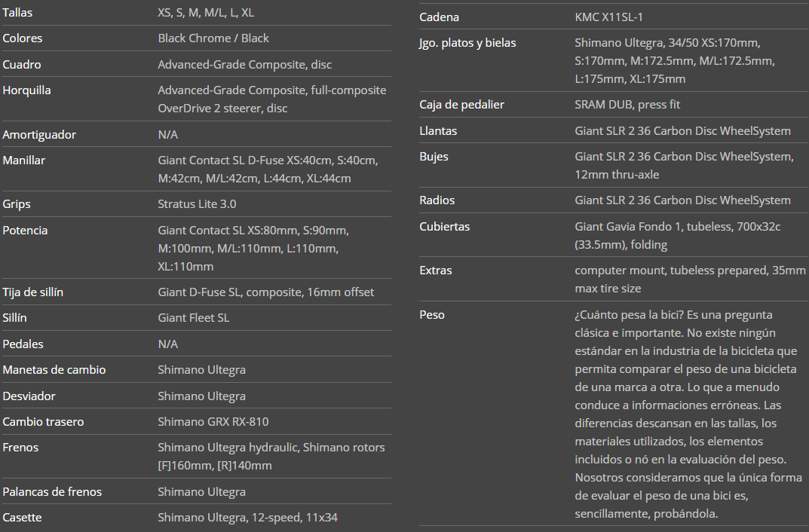Click the 'Manetas de cambio' label
The height and width of the screenshot is (532, 809).
pyautogui.click(x=54, y=370)
